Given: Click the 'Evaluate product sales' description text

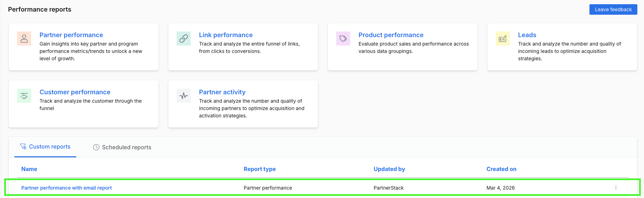Looking at the screenshot, I should 413,48.
